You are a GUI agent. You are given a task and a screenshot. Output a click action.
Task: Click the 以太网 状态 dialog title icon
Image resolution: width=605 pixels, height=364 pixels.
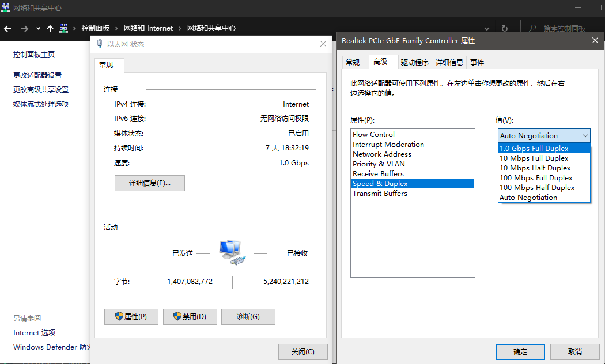(100, 44)
